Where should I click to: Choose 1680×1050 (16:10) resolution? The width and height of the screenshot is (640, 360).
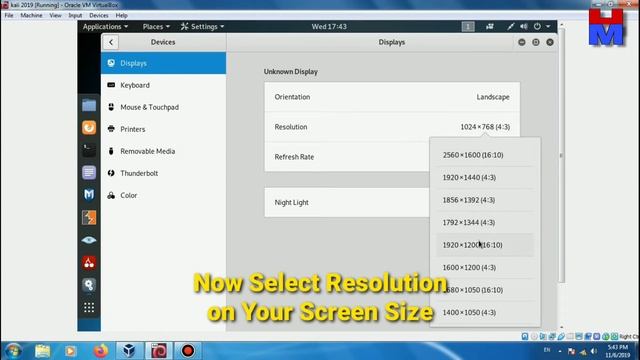tap(485, 290)
